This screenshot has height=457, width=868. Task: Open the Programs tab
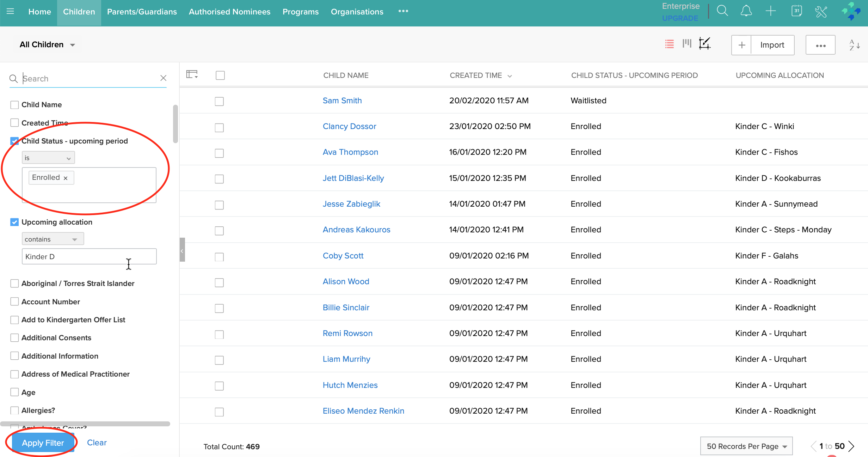(300, 12)
